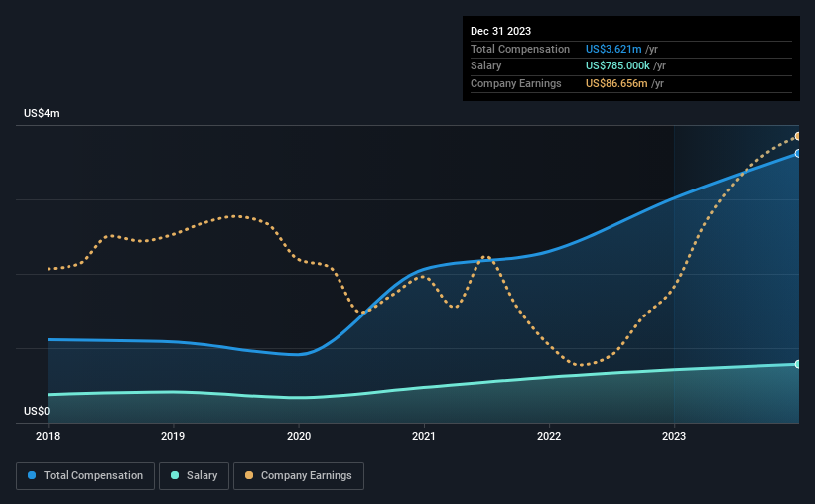Toggle the Total Compensation legend button
This screenshot has width=815, height=504.
click(85, 476)
